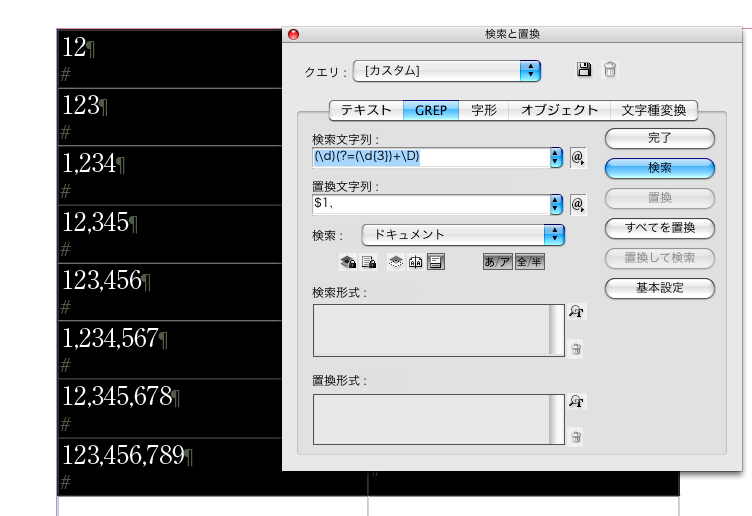Open special characters menu for the replace string
Image resolution: width=752 pixels, height=516 pixels.
point(577,205)
